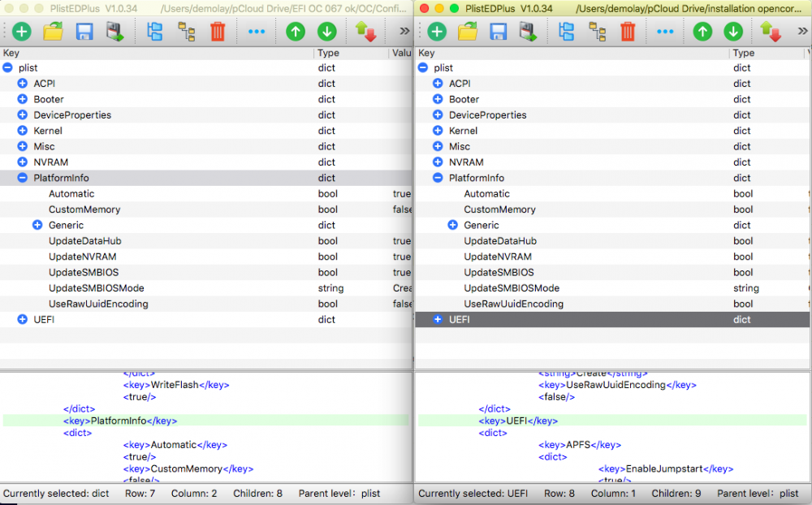Click the red close button of right window

(x=424, y=8)
